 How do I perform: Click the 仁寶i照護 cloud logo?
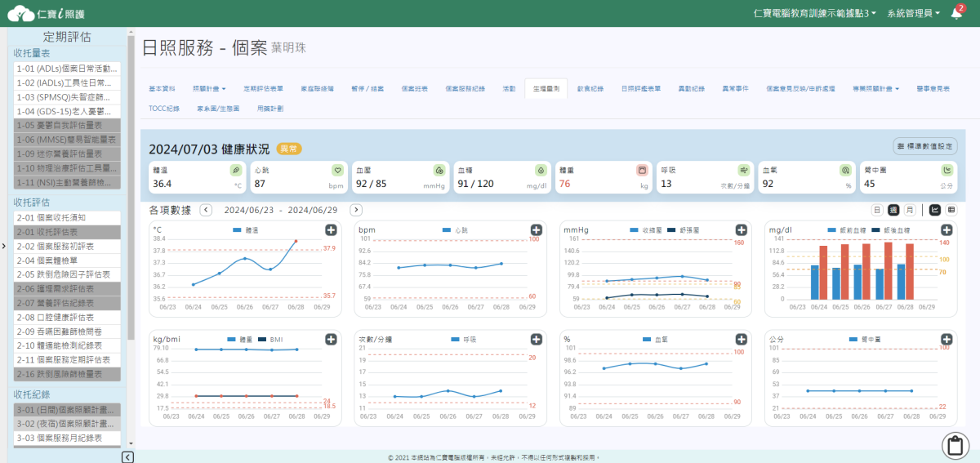click(45, 13)
